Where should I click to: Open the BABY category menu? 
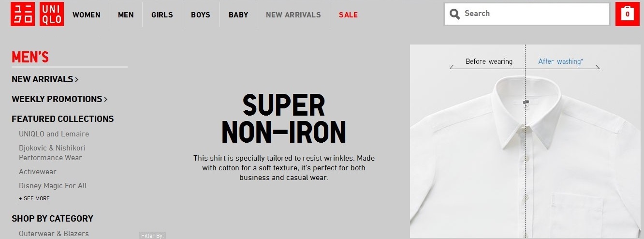coord(238,15)
